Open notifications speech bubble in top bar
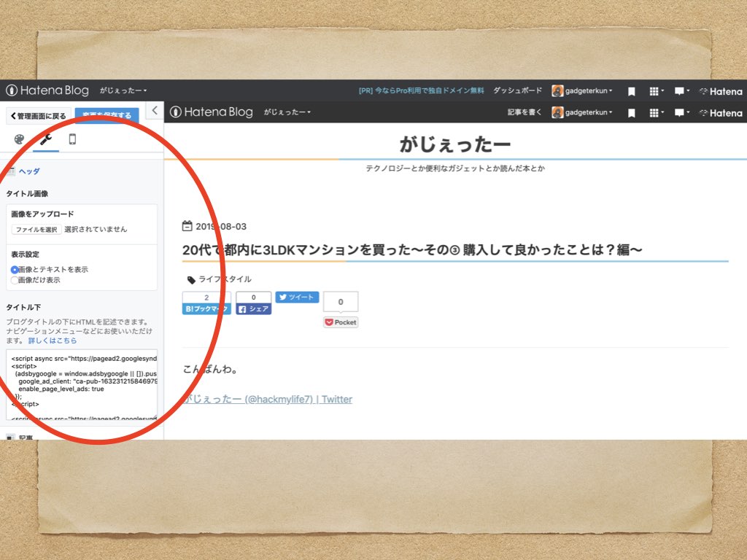The height and width of the screenshot is (560, 747). (682, 91)
